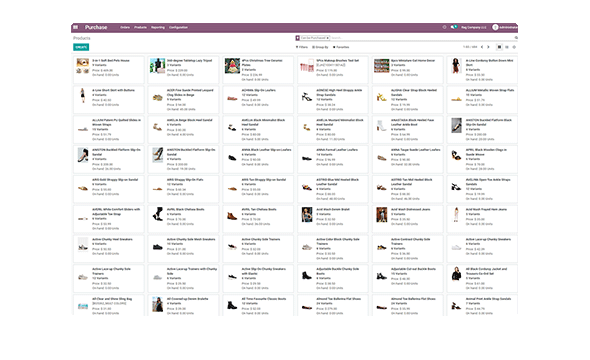Switch to Kanban view
Screen dimensions: 590x360
click(x=499, y=47)
